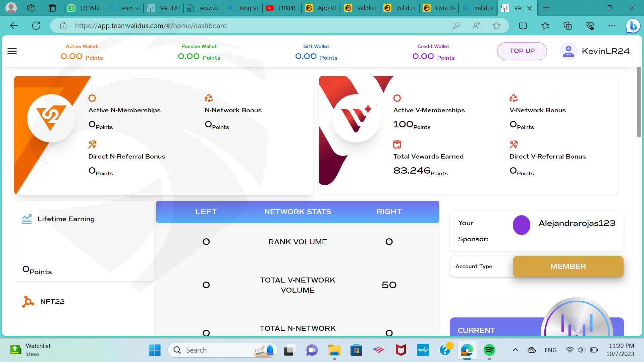The height and width of the screenshot is (362, 644).
Task: Open Microsoft Store from the taskbar
Action: pos(356,350)
